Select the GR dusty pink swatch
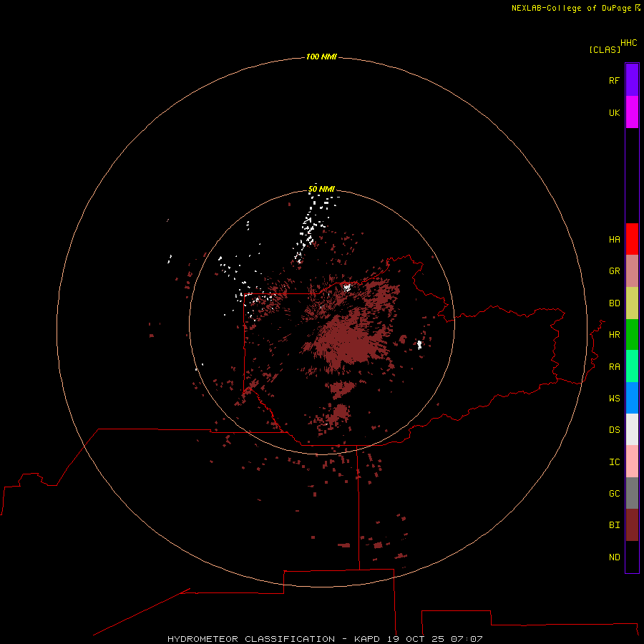The height and width of the screenshot is (644, 644). (x=632, y=271)
